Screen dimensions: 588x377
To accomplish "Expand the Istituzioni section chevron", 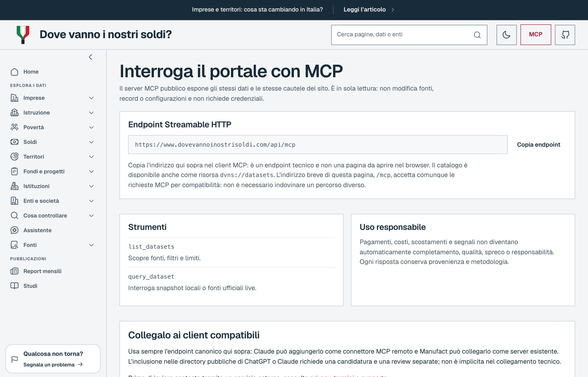I will click(91, 186).
